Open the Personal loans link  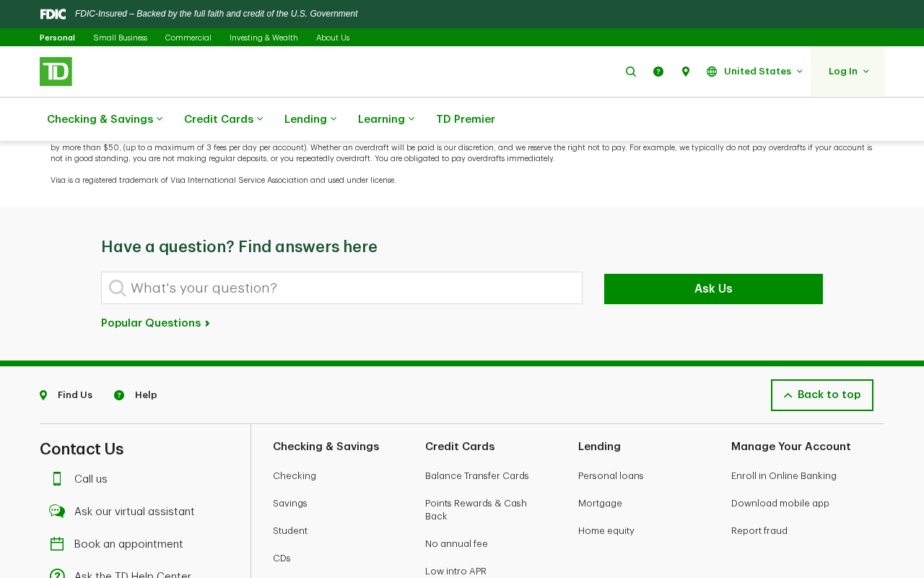(611, 476)
